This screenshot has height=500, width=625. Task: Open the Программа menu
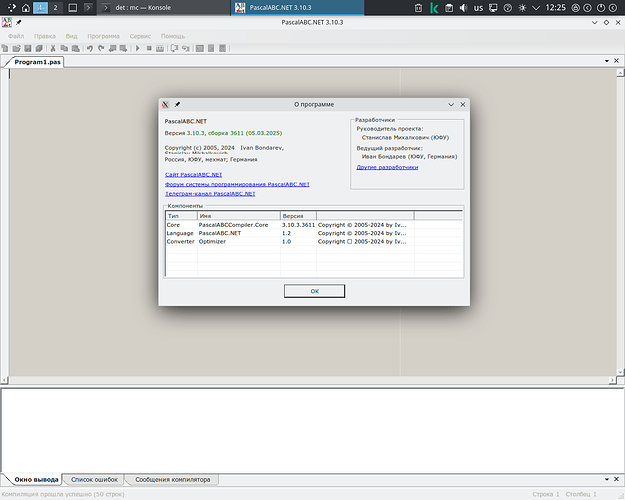104,36
